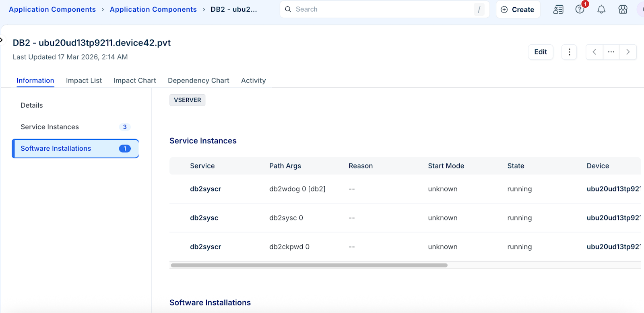This screenshot has height=313, width=644.
Task: Click the 'db2ckpwd 0' path args cell
Action: (289, 247)
